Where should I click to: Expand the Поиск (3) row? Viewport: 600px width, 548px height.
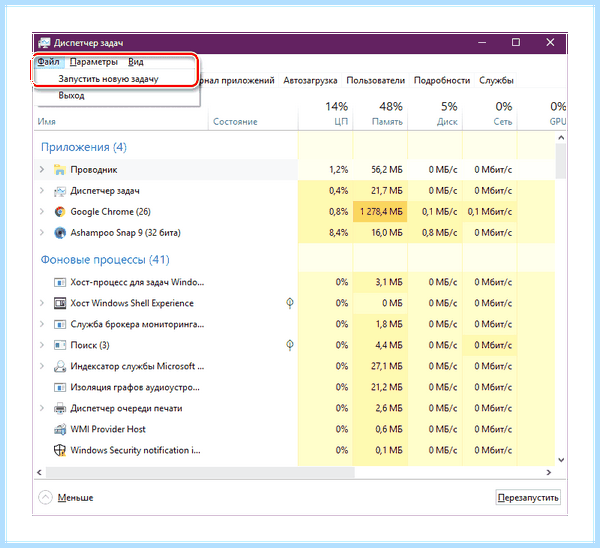42,345
